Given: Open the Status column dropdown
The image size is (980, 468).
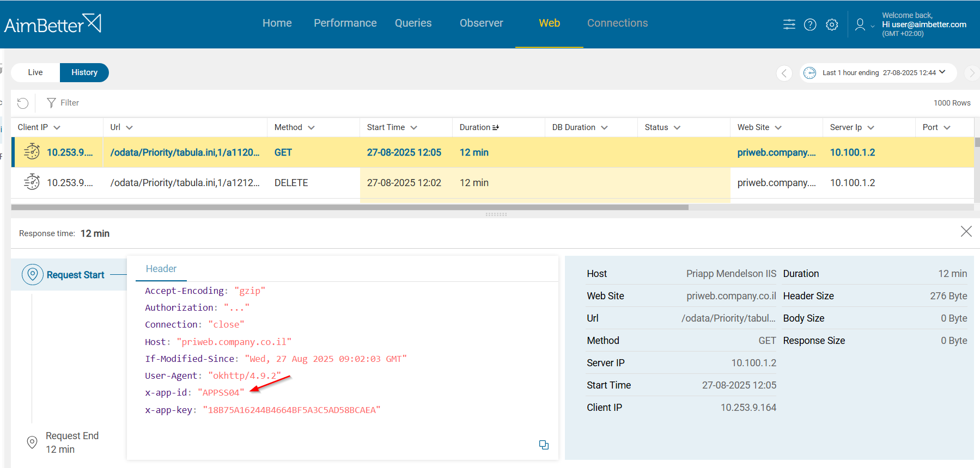Looking at the screenshot, I should point(677,127).
